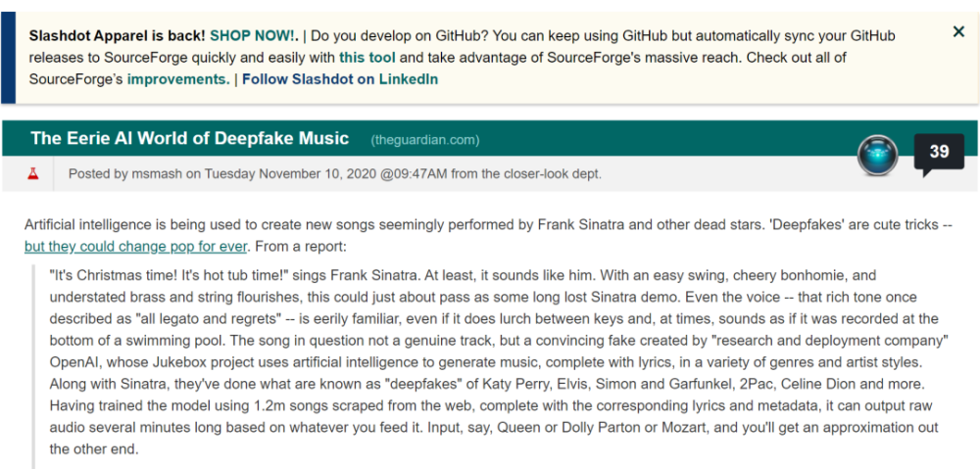Visit SourceForge's 'improvements.' link
980x469 pixels.
pos(177,79)
